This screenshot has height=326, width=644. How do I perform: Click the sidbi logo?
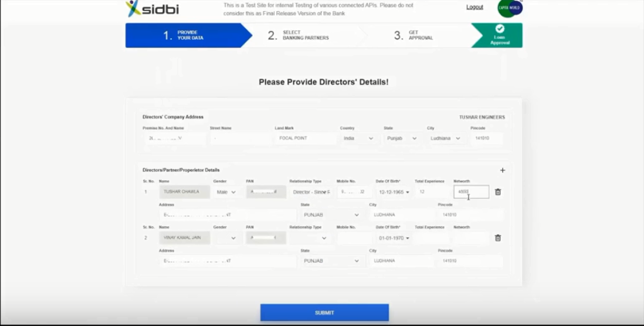[x=152, y=8]
